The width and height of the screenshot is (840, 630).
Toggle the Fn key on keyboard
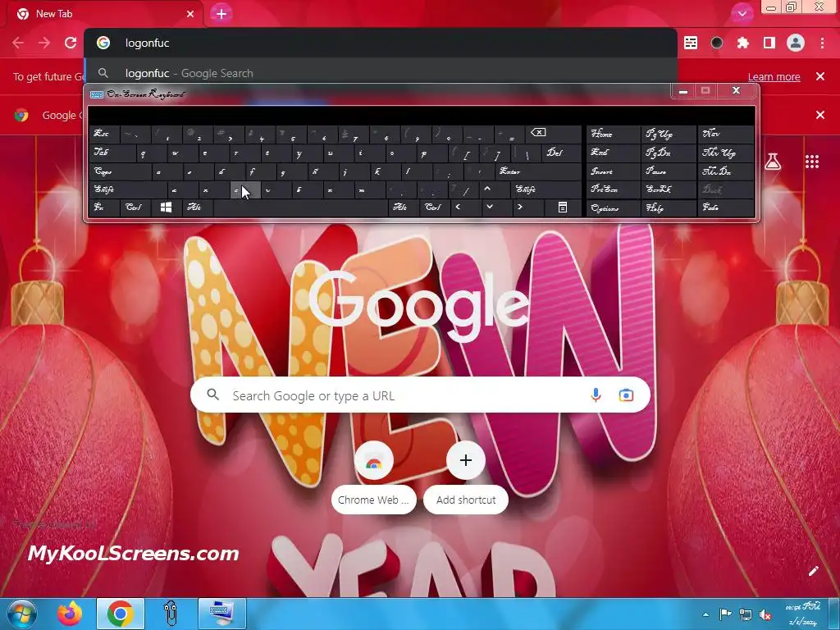[x=104, y=208]
